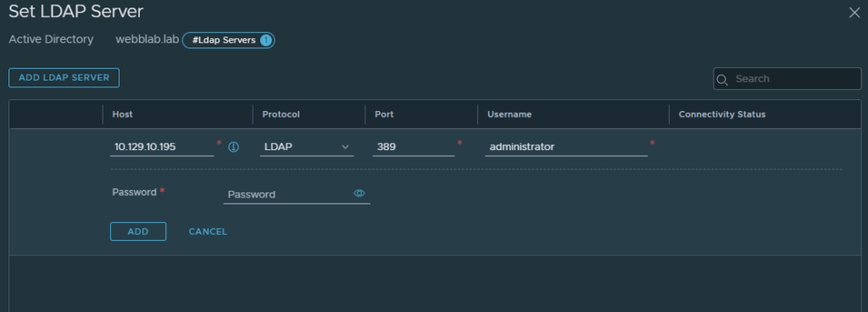
Task: Toggle password visibility eye icon
Action: point(359,193)
